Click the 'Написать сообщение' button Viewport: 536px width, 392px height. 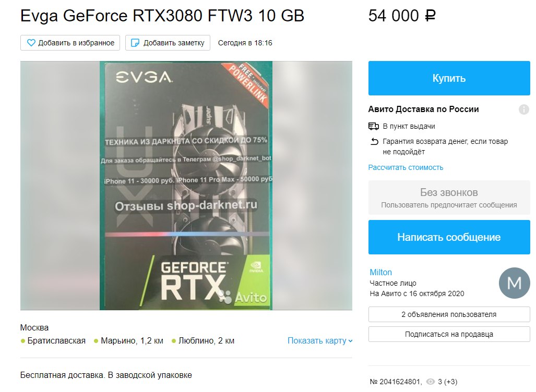(449, 237)
